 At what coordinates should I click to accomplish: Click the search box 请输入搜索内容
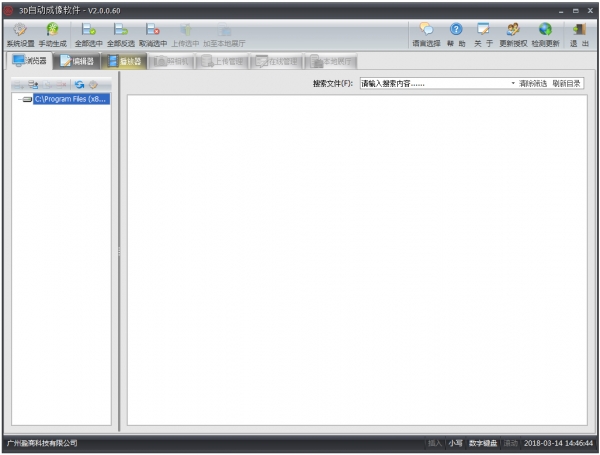point(434,83)
